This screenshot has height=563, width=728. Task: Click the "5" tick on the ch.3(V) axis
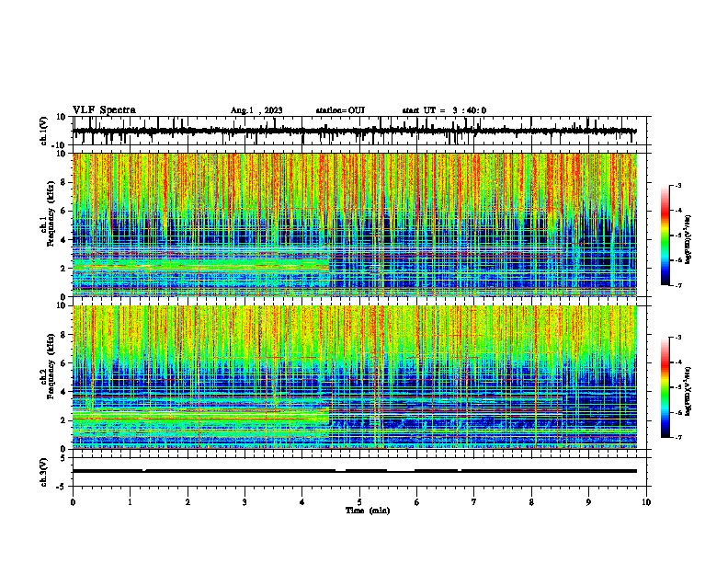(63, 458)
